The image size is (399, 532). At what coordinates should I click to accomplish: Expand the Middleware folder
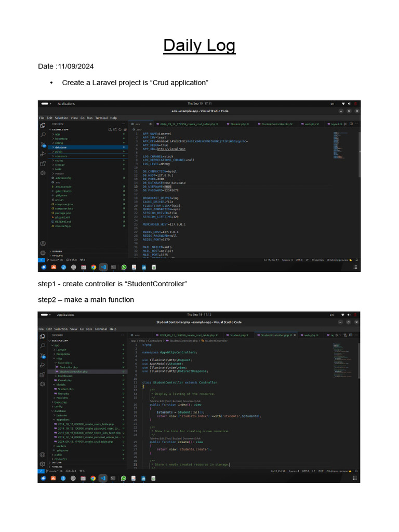(88, 376)
